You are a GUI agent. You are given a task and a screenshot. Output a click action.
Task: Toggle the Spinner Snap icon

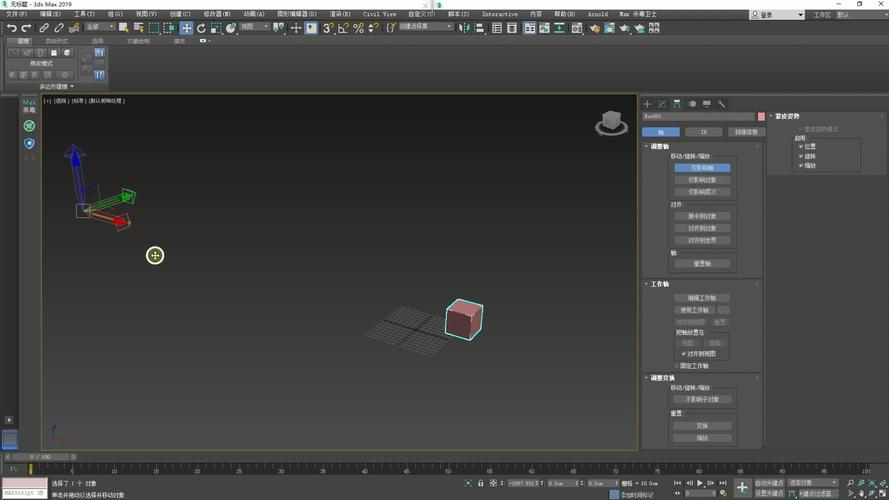[373, 28]
